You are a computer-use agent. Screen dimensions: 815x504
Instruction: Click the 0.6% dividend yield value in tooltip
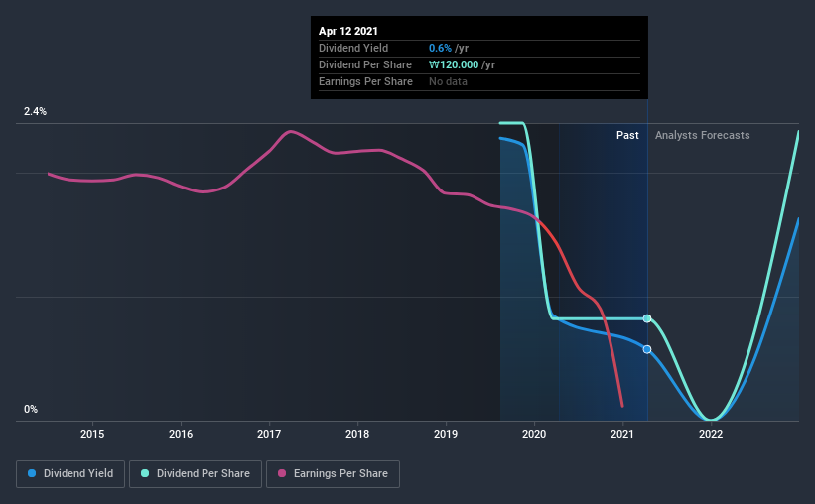click(440, 48)
